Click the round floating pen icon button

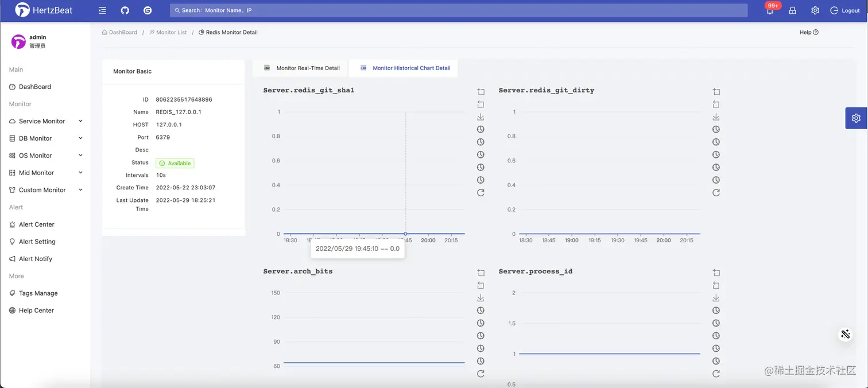845,334
